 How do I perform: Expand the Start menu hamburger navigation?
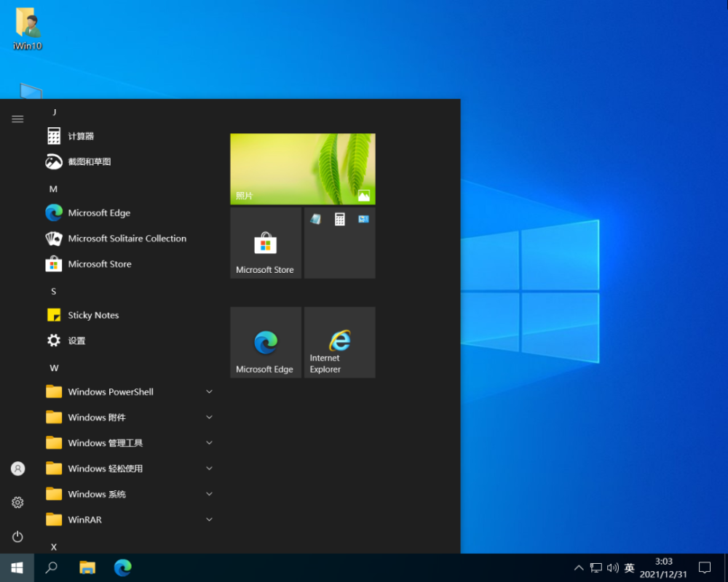pos(17,119)
